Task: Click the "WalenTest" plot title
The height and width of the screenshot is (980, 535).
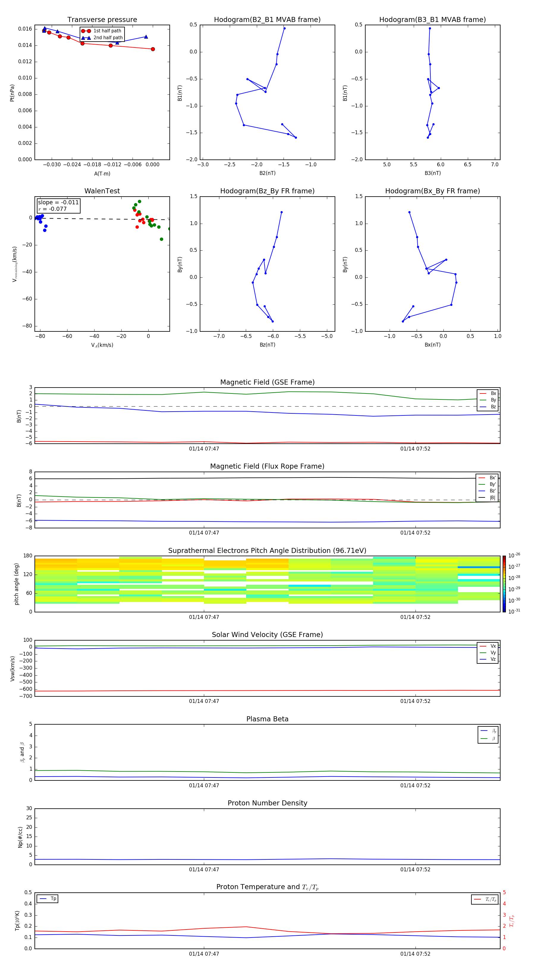Action: (102, 191)
